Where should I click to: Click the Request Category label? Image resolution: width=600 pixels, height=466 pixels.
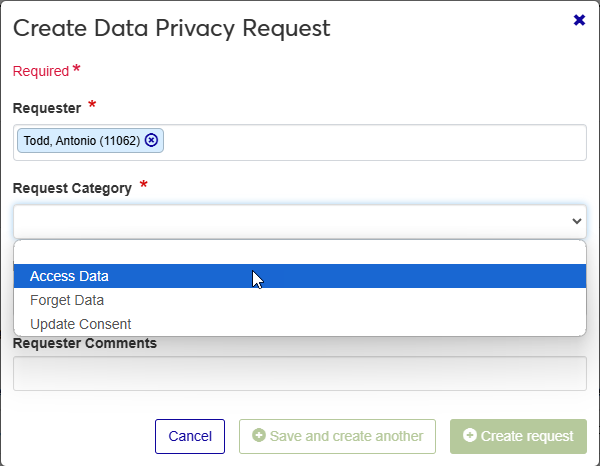coord(72,188)
